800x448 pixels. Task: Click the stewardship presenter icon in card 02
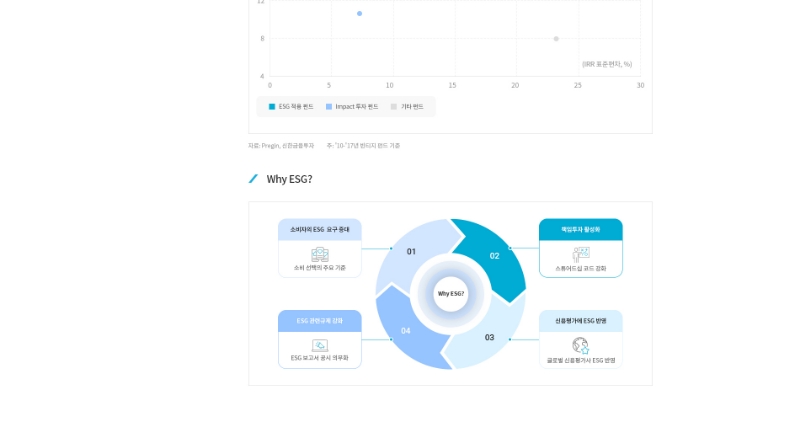click(581, 254)
